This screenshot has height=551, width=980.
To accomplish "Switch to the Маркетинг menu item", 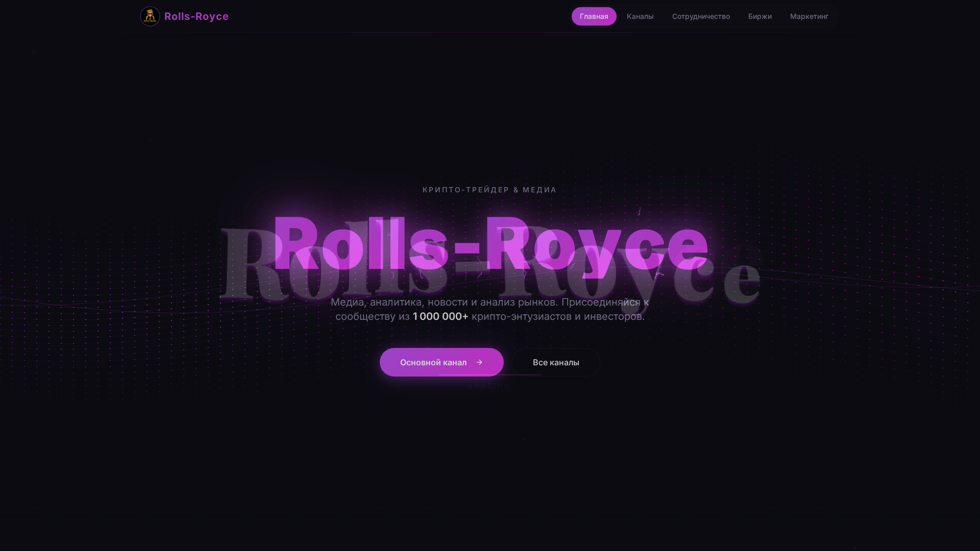I will point(809,16).
